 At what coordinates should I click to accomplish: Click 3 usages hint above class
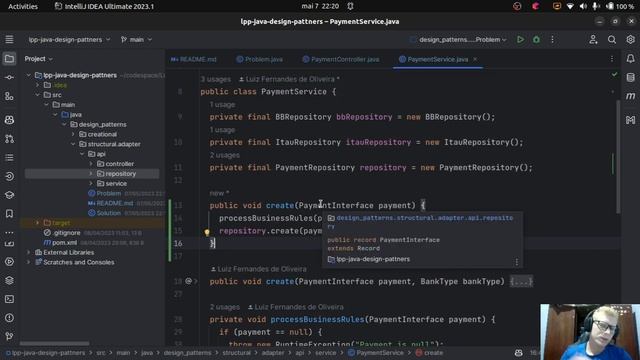pyautogui.click(x=216, y=79)
